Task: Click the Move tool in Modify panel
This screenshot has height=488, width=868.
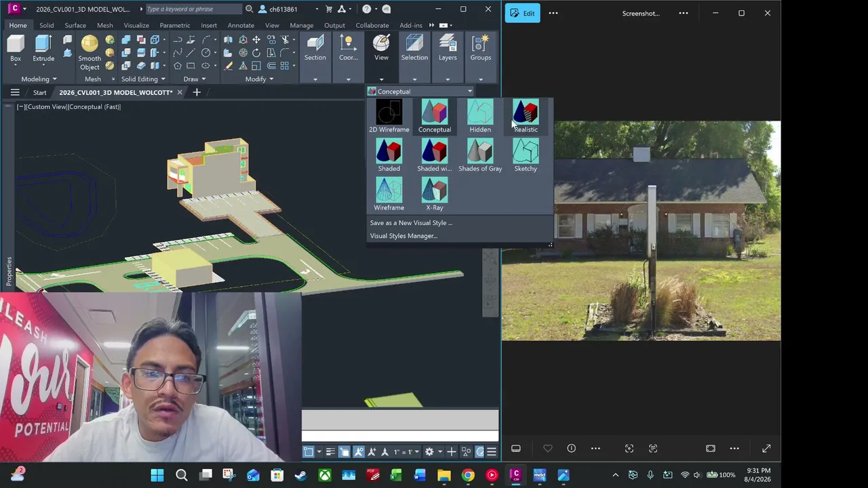Action: [x=256, y=40]
